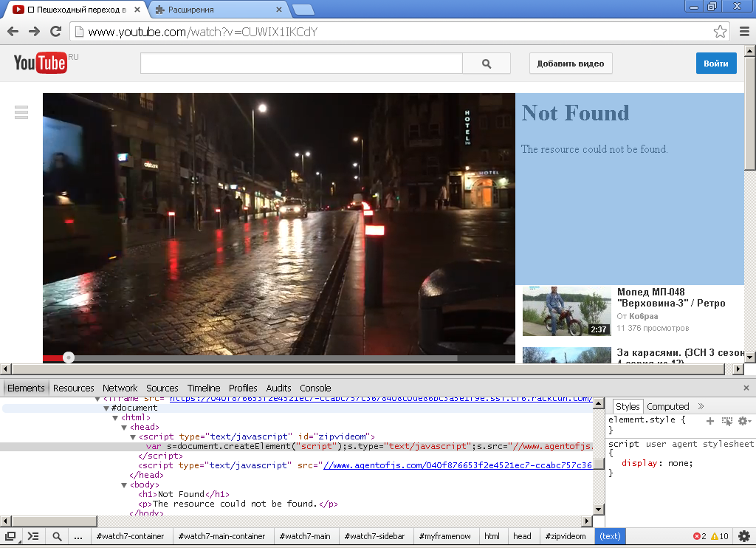Collapse the zipvideom script node
Image resolution: width=756 pixels, height=548 pixels.
pyautogui.click(x=133, y=437)
